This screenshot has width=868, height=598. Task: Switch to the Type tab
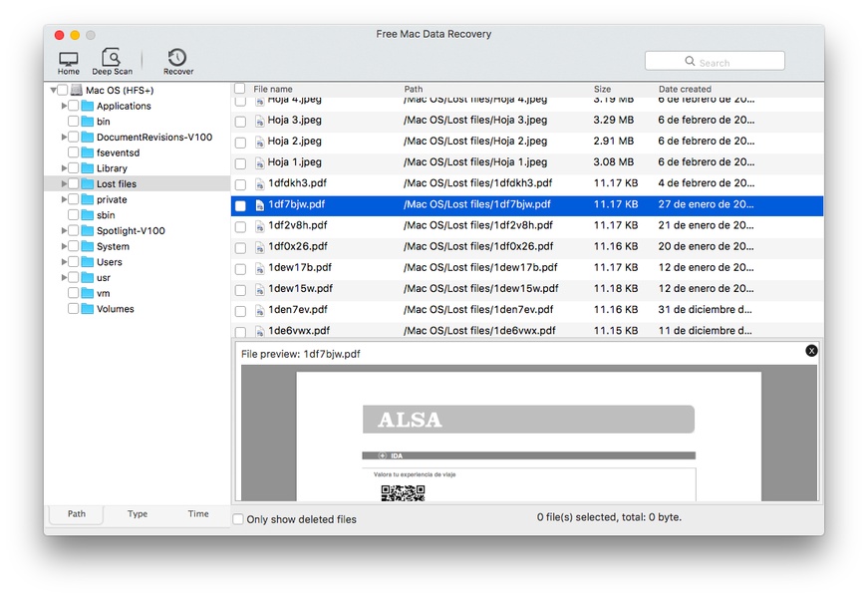click(x=138, y=514)
